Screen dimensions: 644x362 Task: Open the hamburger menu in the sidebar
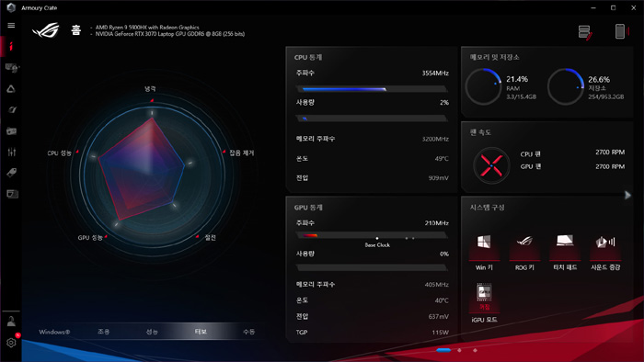(x=11, y=26)
